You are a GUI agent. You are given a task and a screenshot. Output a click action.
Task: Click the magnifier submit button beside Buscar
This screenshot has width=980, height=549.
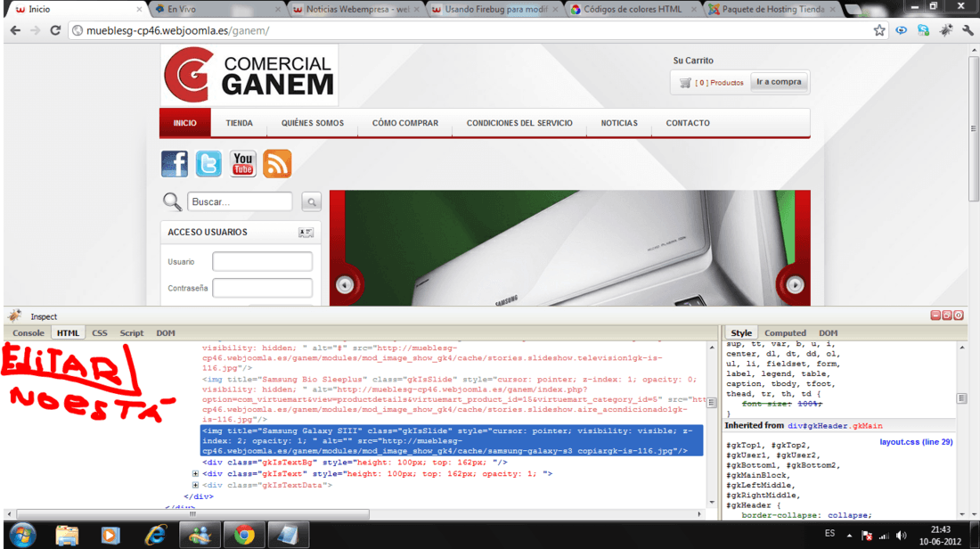pos(311,202)
